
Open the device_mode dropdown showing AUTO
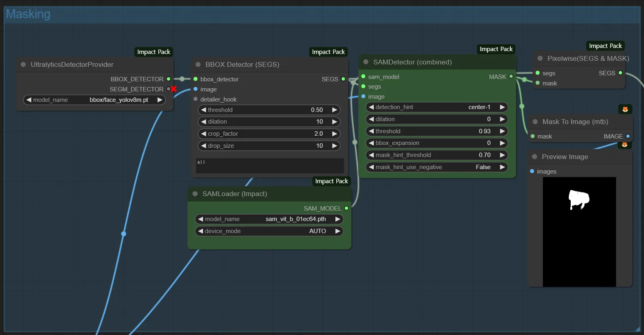coord(269,231)
